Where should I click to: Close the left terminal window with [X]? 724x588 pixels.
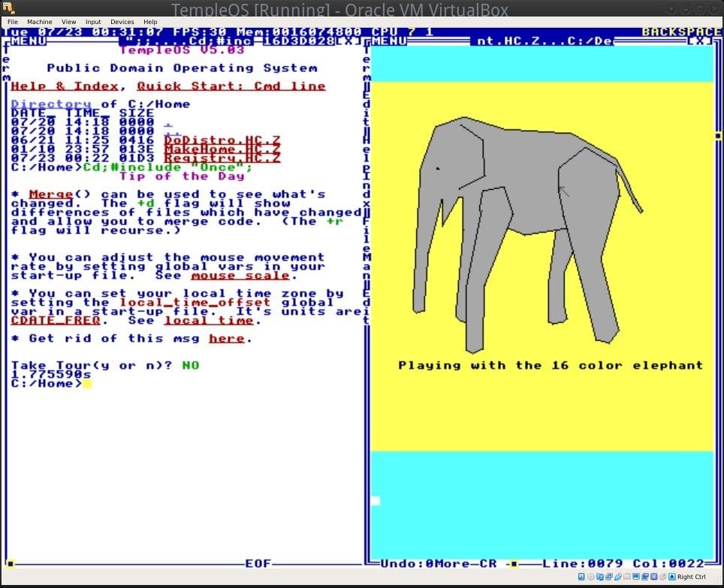[x=348, y=41]
